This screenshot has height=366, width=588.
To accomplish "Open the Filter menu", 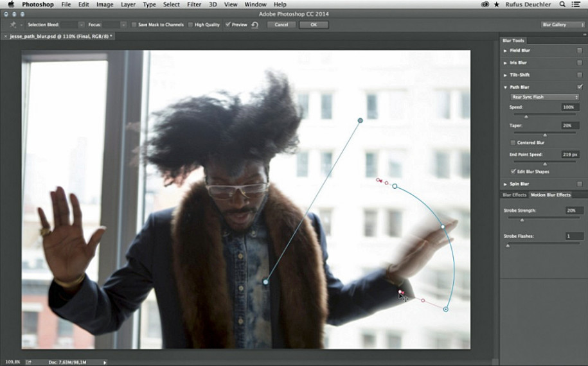I will [193, 4].
